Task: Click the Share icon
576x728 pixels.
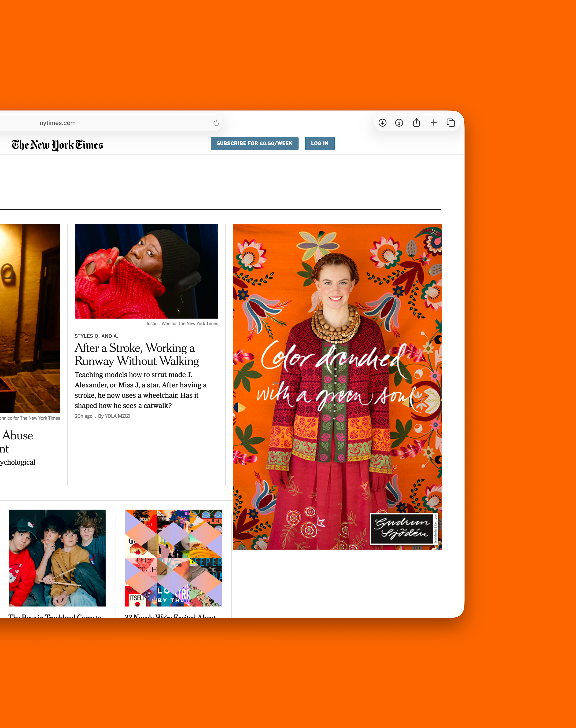Action: 417,123
